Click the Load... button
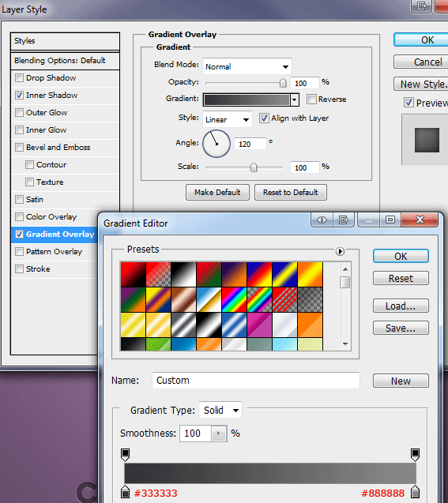This screenshot has width=448, height=503. point(401,306)
